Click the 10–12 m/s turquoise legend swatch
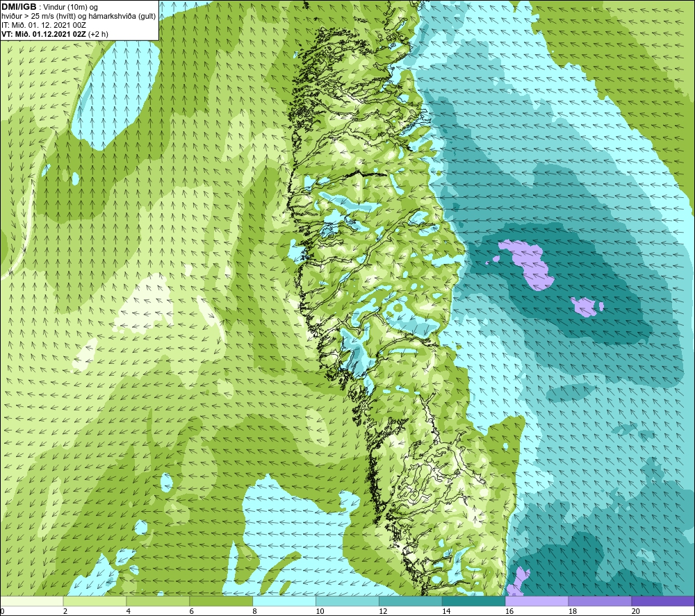The image size is (695, 616). tap(347, 601)
